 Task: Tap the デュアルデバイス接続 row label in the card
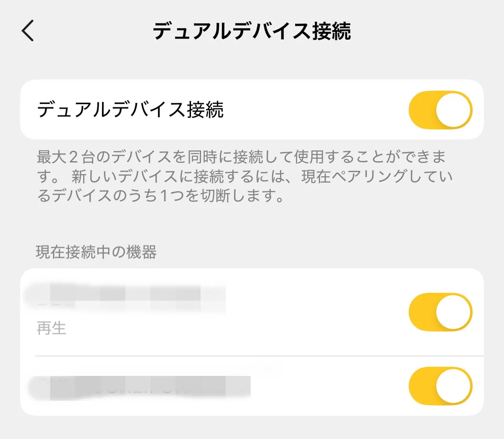pos(130,110)
